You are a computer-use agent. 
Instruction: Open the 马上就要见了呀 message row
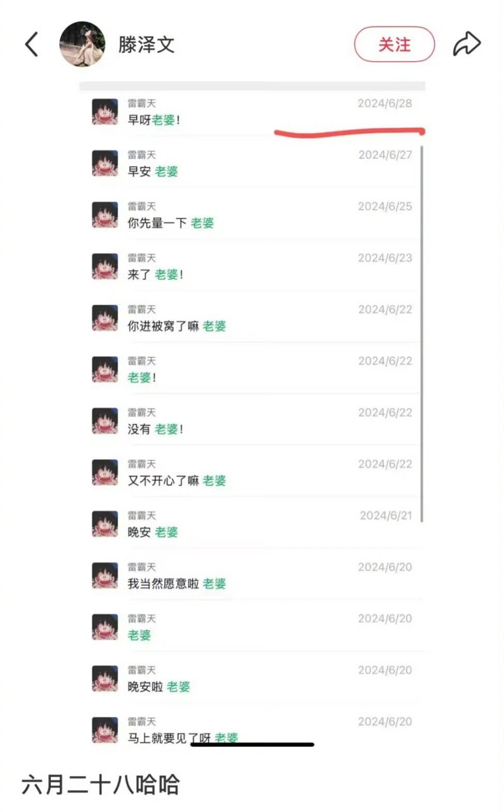pyautogui.click(x=253, y=730)
